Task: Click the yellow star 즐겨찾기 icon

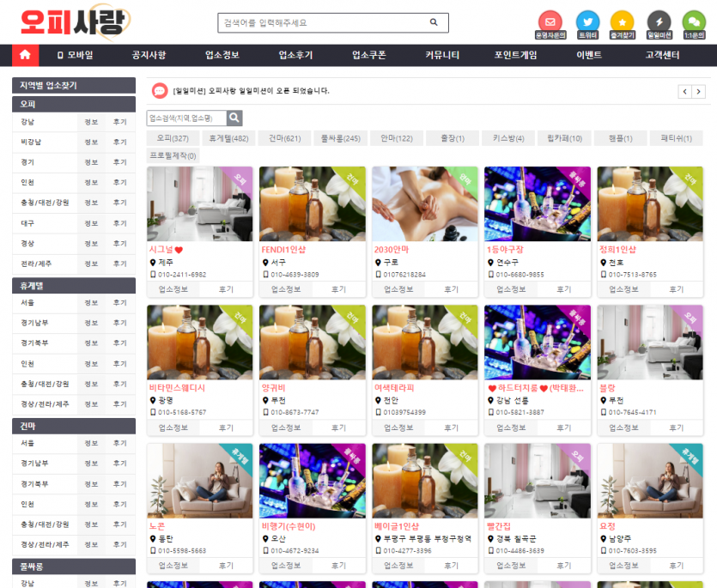Action: (x=623, y=21)
